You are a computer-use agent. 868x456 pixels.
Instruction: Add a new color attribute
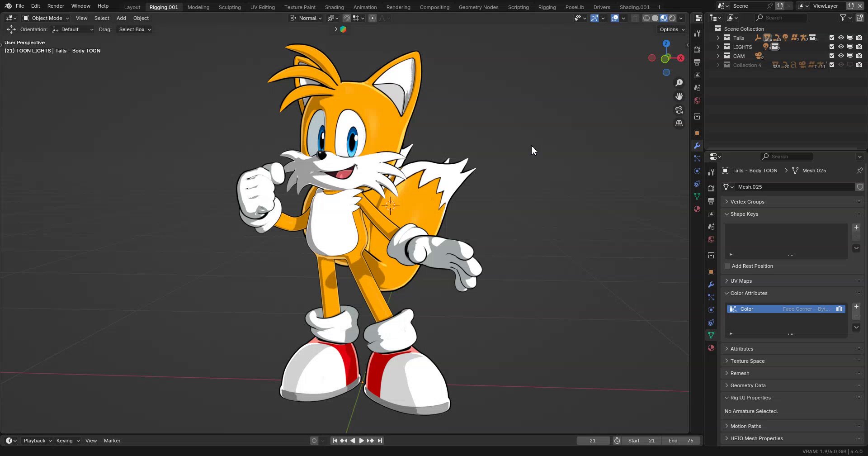click(856, 307)
